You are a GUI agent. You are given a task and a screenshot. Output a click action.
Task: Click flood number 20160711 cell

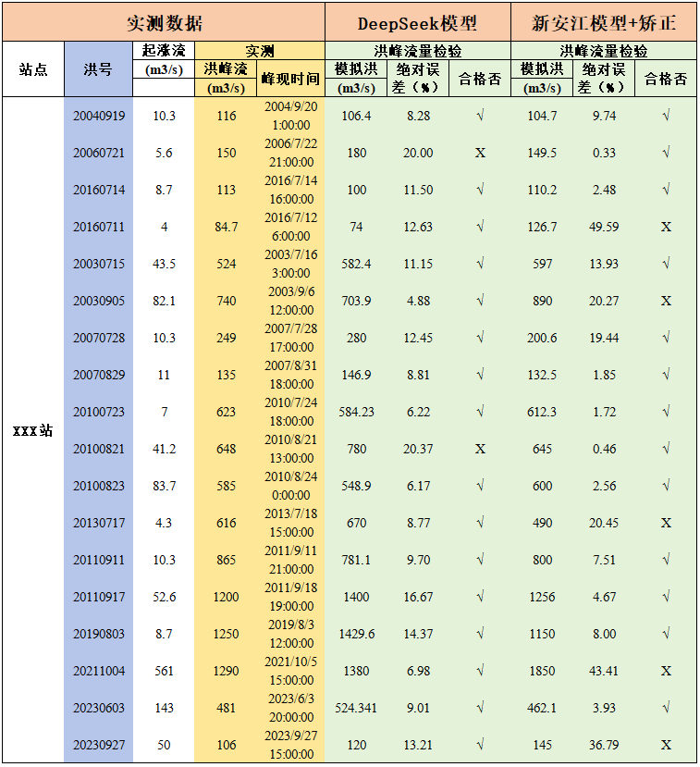(99, 227)
